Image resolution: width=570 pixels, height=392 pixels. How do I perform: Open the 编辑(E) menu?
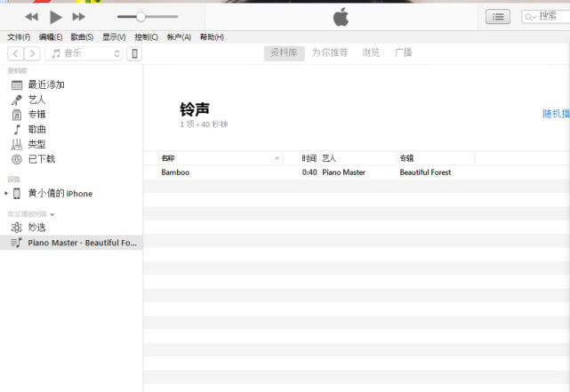click(x=51, y=37)
